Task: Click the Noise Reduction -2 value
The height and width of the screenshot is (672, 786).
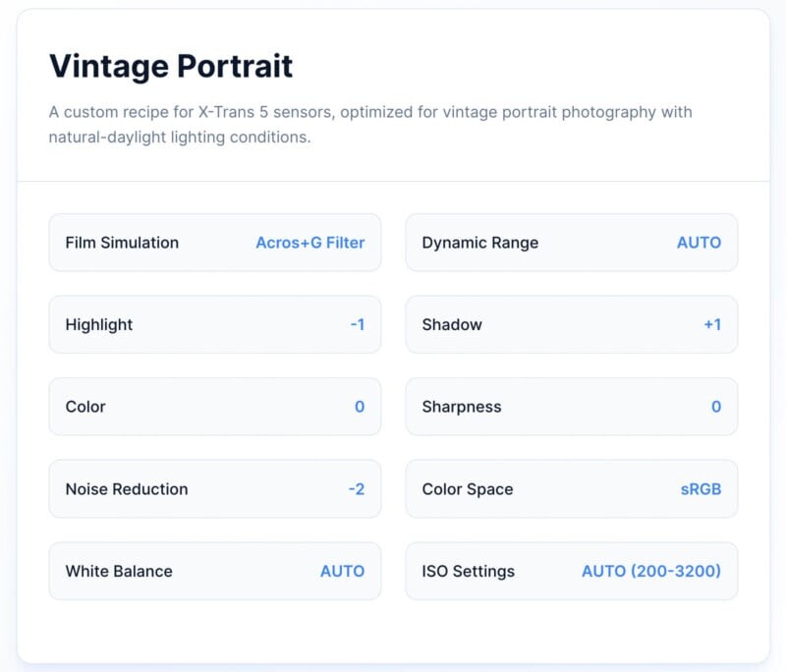Action: point(356,488)
